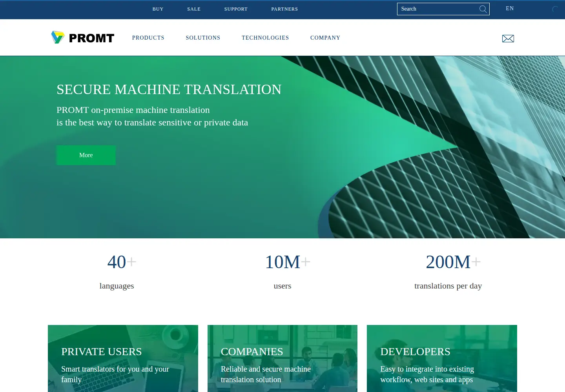Open the BUY top menu item

pos(158,9)
